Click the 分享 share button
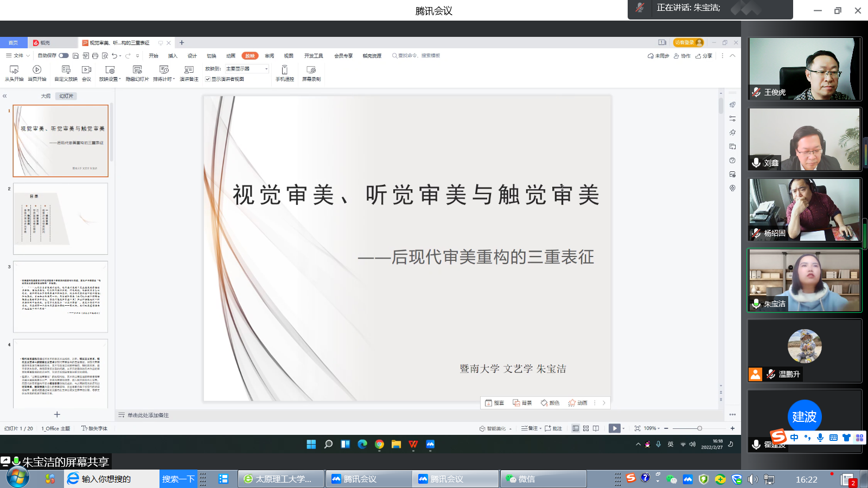Image resolution: width=868 pixels, height=488 pixels. click(x=704, y=56)
